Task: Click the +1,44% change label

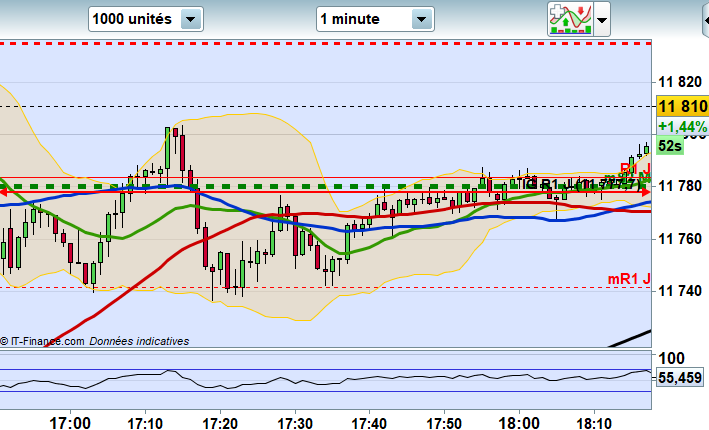Action: pyautogui.click(x=682, y=126)
